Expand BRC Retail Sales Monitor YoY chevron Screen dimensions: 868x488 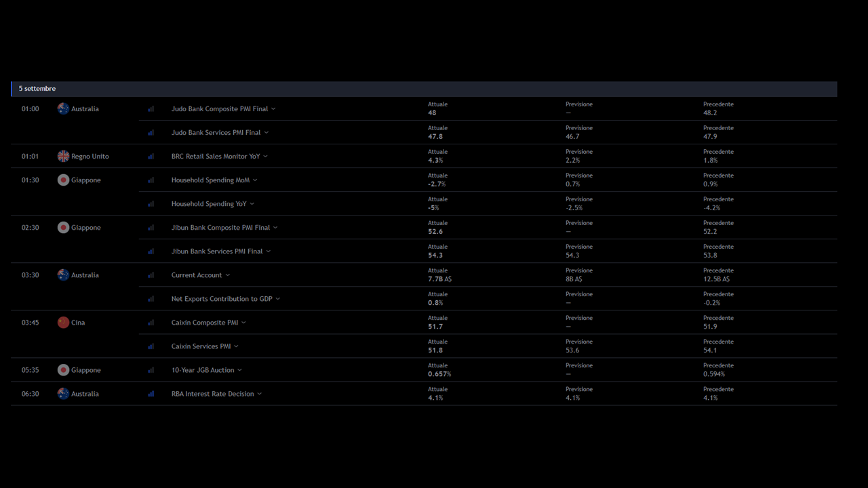(265, 157)
